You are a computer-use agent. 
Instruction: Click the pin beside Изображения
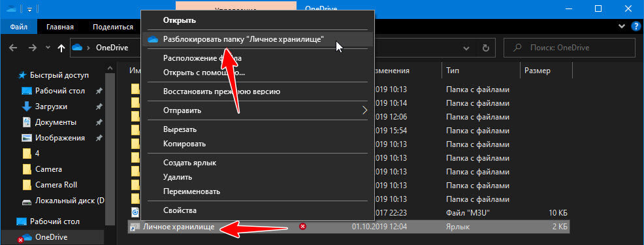[99, 138]
